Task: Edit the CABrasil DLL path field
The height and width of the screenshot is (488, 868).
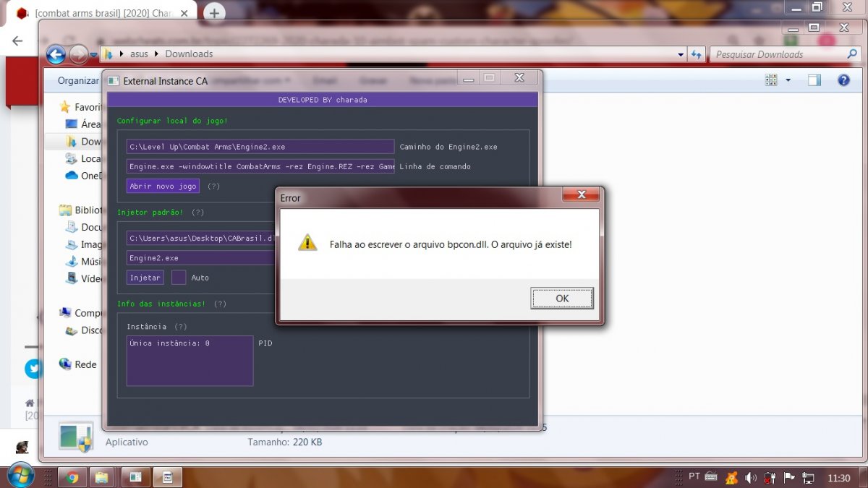Action: [200, 238]
